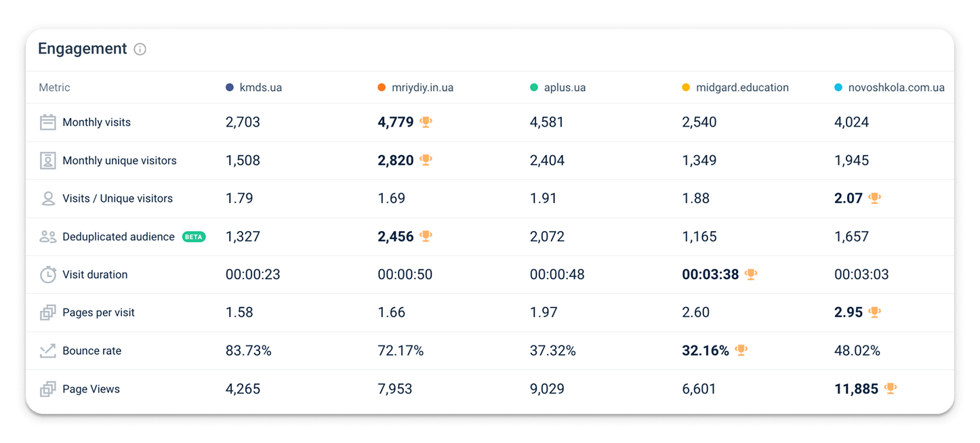980x443 pixels.
Task: Click the Engagement info icon
Action: tap(140, 49)
